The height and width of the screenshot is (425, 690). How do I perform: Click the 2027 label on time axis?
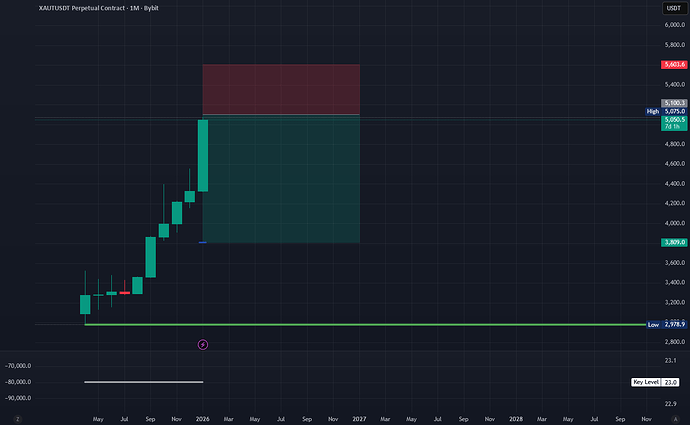coord(358,417)
